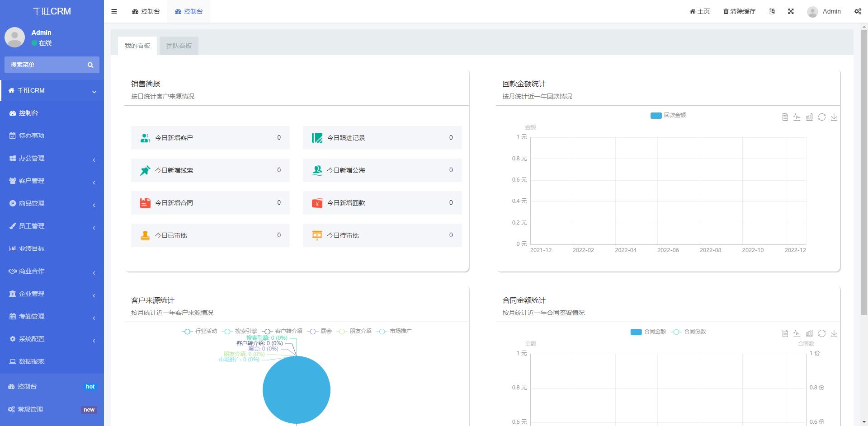Expand the 系统配置 sidebar submenu
The width and height of the screenshot is (868, 426).
tap(52, 339)
